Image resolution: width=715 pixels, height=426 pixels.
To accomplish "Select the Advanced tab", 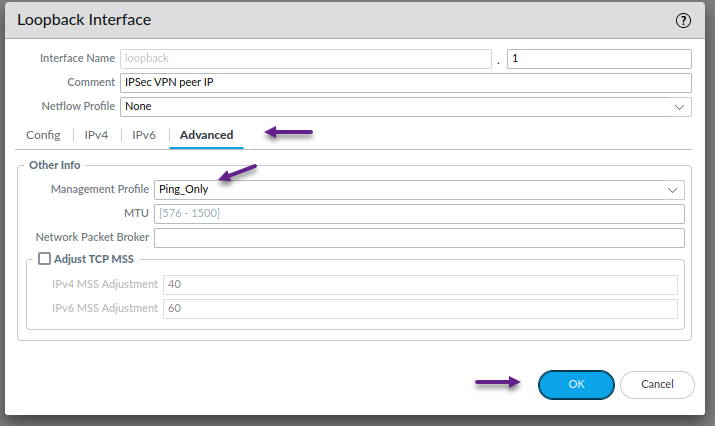I will click(x=206, y=135).
